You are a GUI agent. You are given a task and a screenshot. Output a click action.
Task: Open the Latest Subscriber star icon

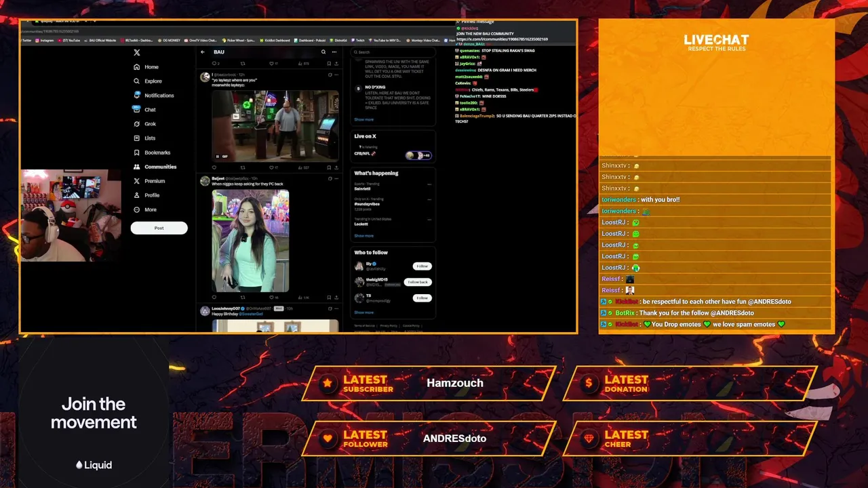[x=328, y=383]
